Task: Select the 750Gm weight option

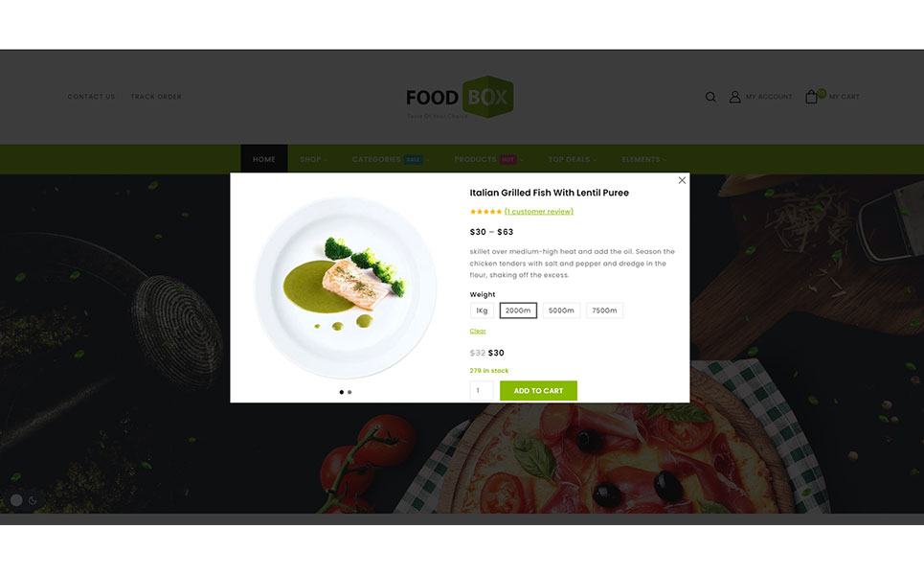Action: tap(604, 310)
